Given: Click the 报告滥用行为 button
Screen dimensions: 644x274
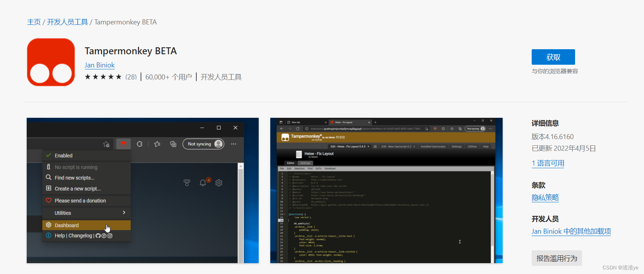Looking at the screenshot, I should pos(556,258).
